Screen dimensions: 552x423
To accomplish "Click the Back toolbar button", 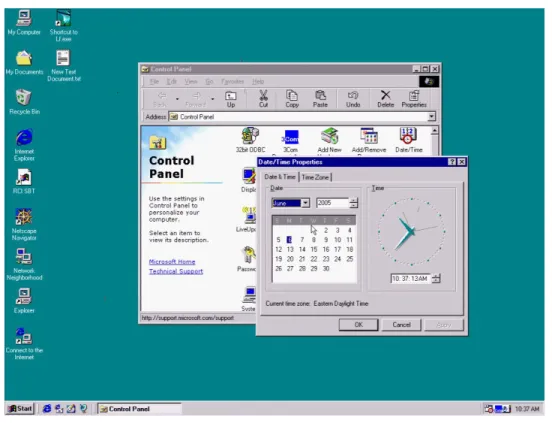I will point(160,99).
